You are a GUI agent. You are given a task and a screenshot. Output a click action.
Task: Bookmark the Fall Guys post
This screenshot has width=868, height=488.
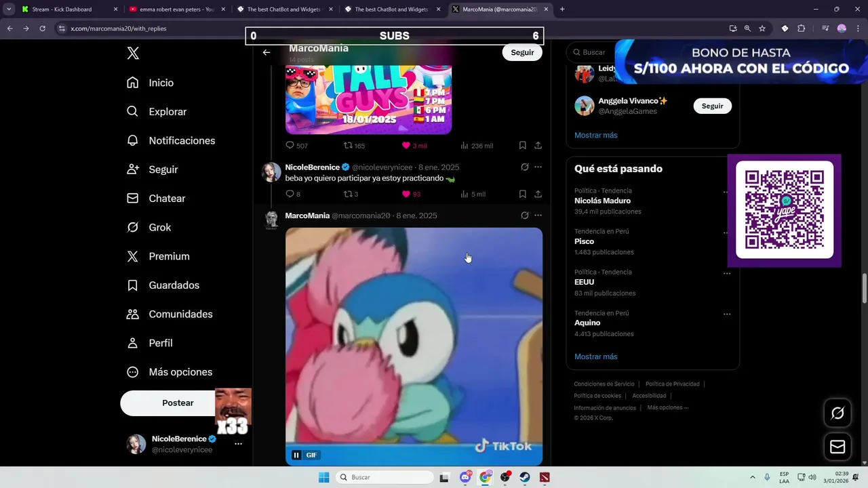coord(523,146)
